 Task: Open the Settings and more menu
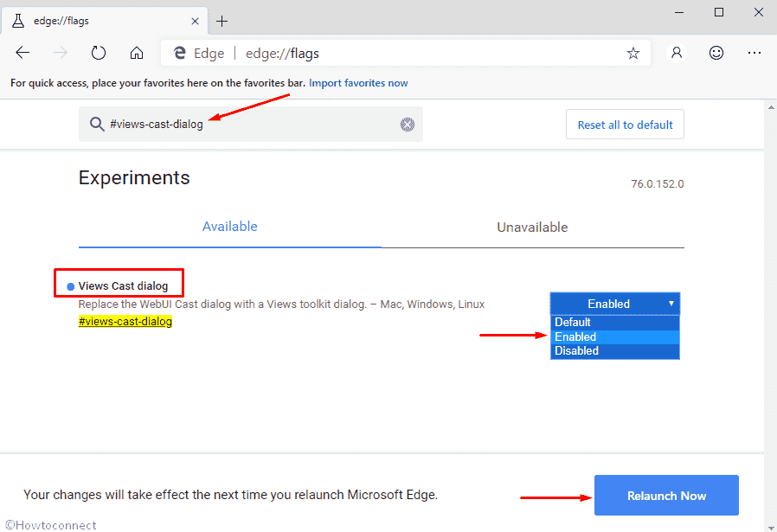pos(755,53)
